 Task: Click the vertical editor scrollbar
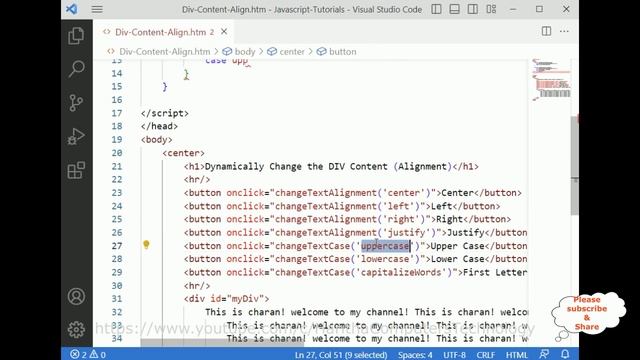[575, 165]
